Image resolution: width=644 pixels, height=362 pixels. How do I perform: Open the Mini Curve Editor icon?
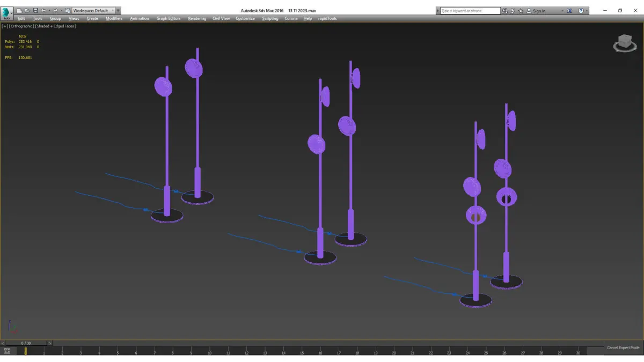7,351
